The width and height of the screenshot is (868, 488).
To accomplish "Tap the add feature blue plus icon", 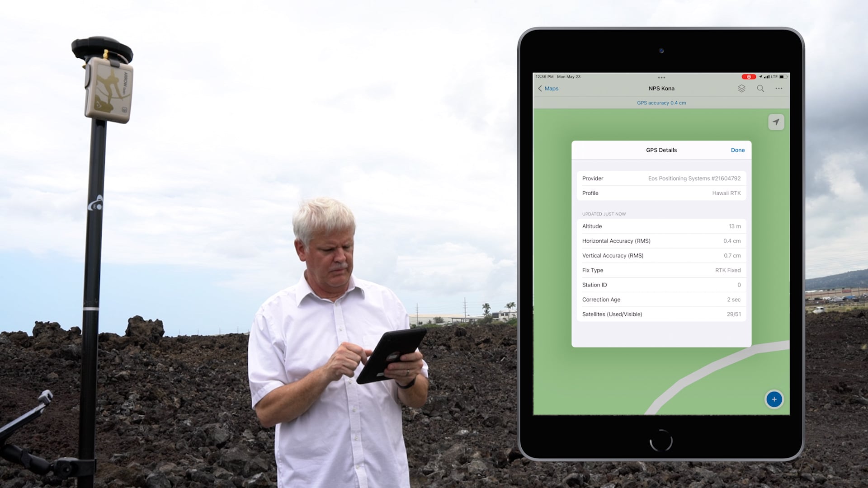I will [774, 399].
